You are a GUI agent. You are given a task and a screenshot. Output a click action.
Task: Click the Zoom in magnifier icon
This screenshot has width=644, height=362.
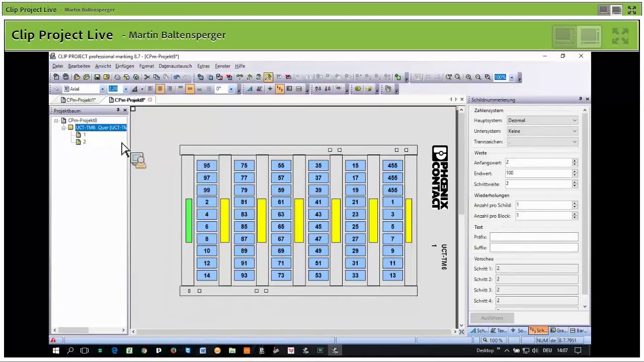pos(468,77)
